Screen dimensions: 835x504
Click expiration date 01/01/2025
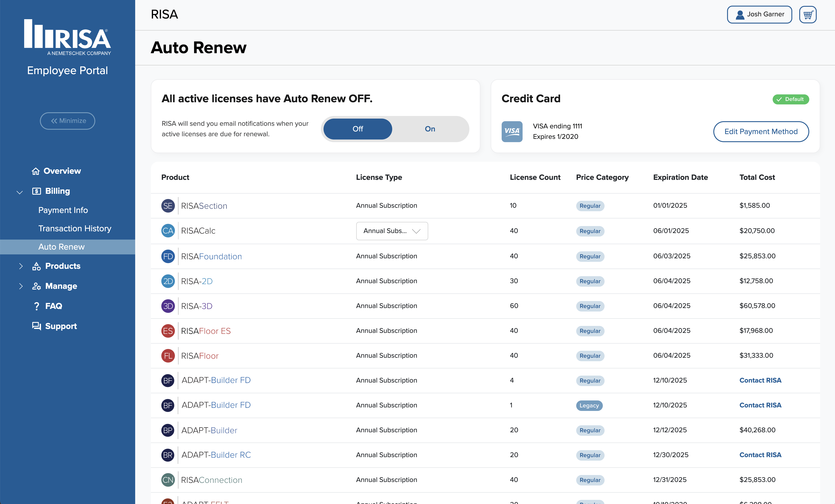[x=670, y=205]
